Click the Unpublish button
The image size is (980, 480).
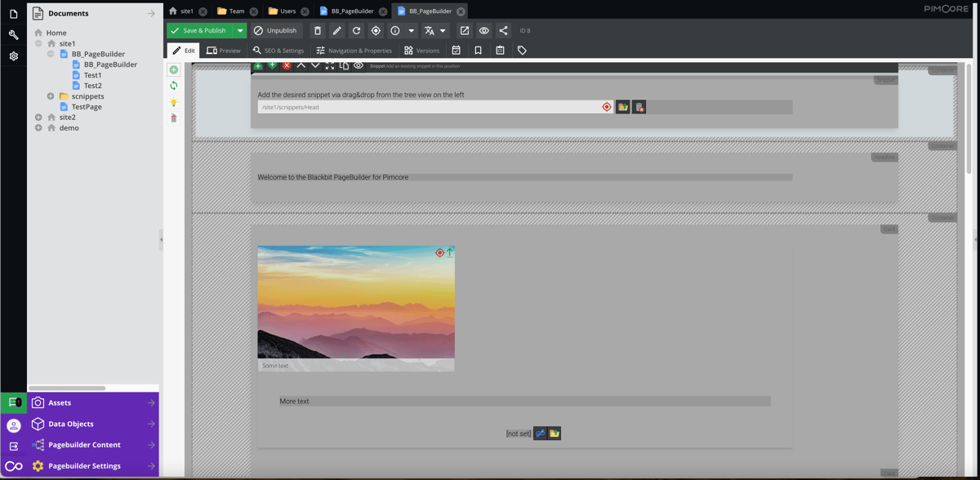pos(277,29)
